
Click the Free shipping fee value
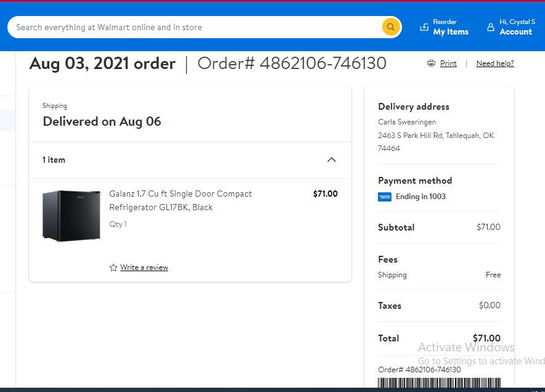tap(493, 274)
